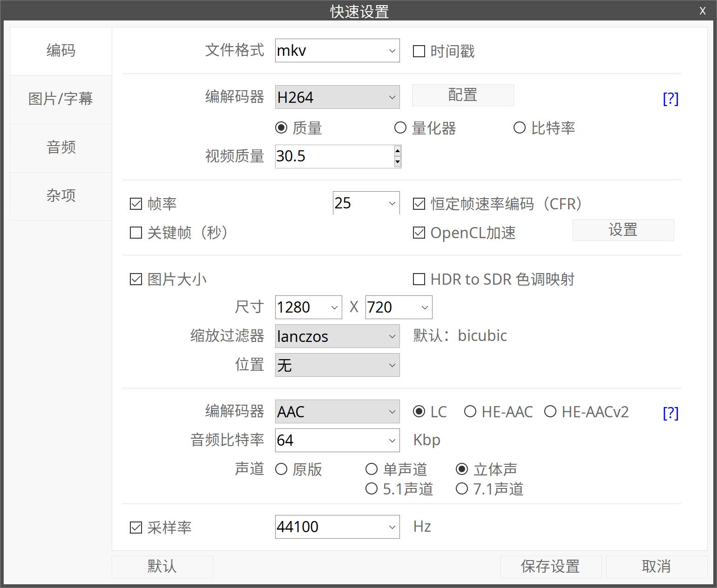The height and width of the screenshot is (588, 717).
Task: Toggle the HDR to SDR 色调映射 checkbox
Action: click(x=419, y=279)
